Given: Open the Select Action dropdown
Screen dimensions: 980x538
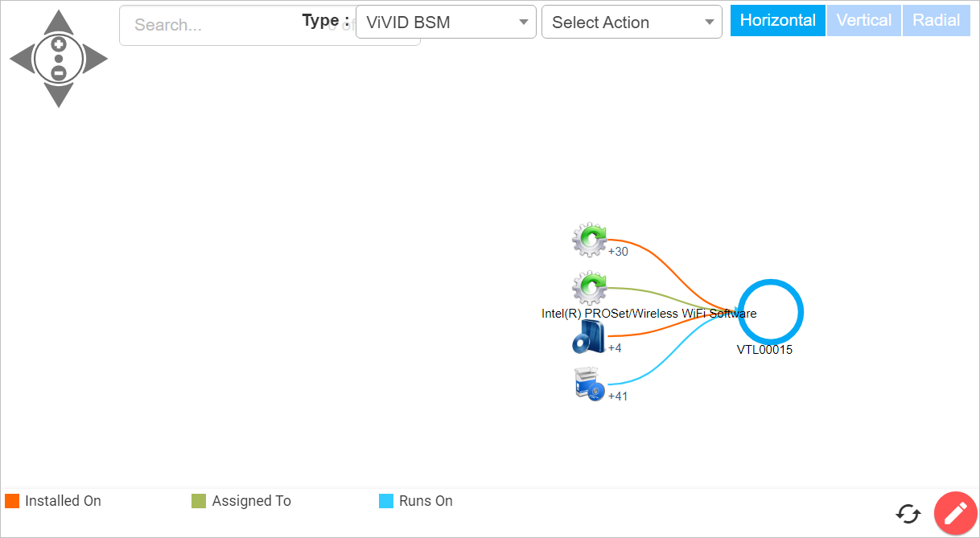Looking at the screenshot, I should pyautogui.click(x=632, y=23).
